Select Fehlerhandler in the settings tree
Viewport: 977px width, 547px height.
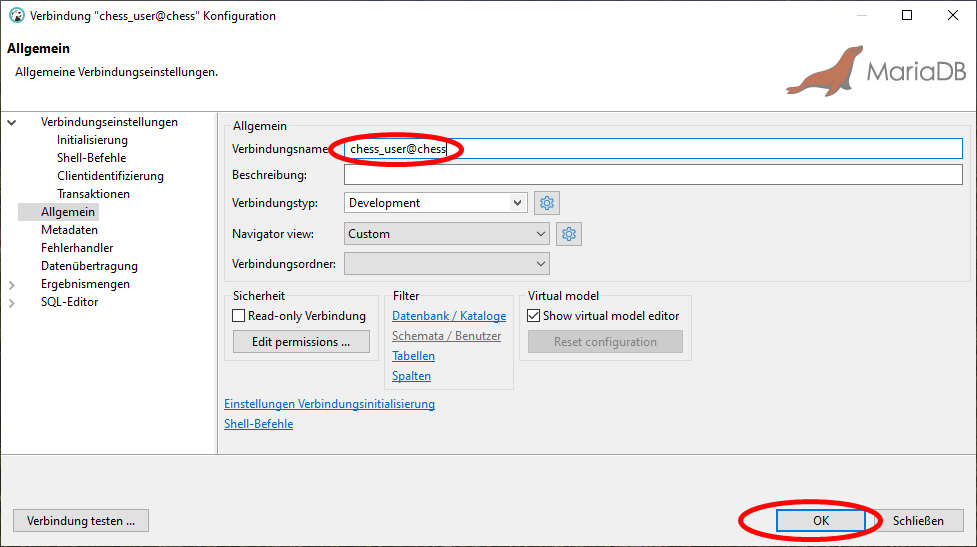point(77,248)
